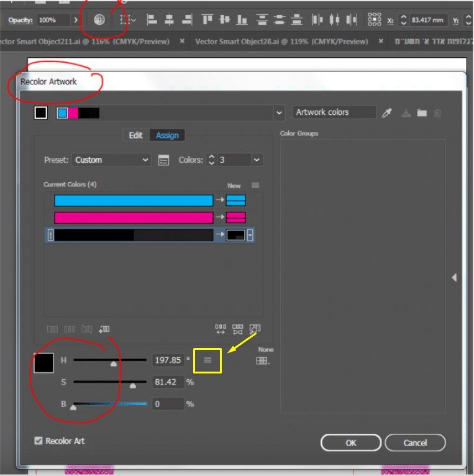Click the saturation value field 81.42
The height and width of the screenshot is (476, 474).
pyautogui.click(x=168, y=382)
